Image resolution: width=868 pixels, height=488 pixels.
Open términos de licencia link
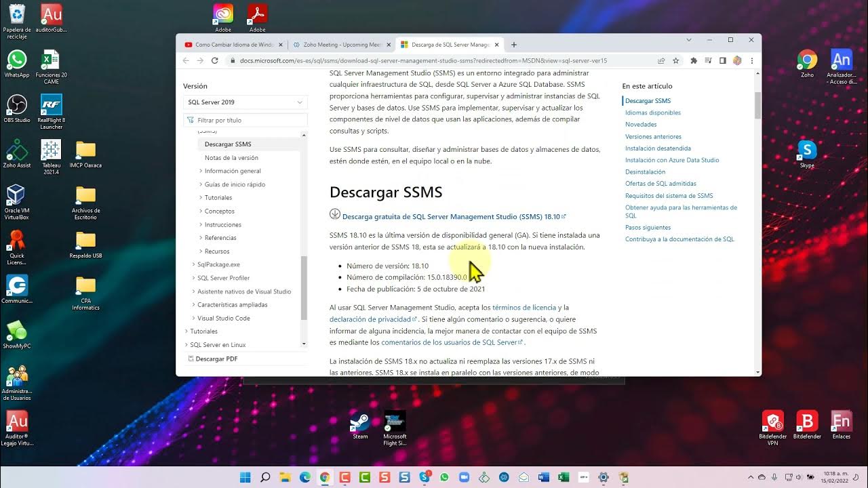click(x=524, y=308)
